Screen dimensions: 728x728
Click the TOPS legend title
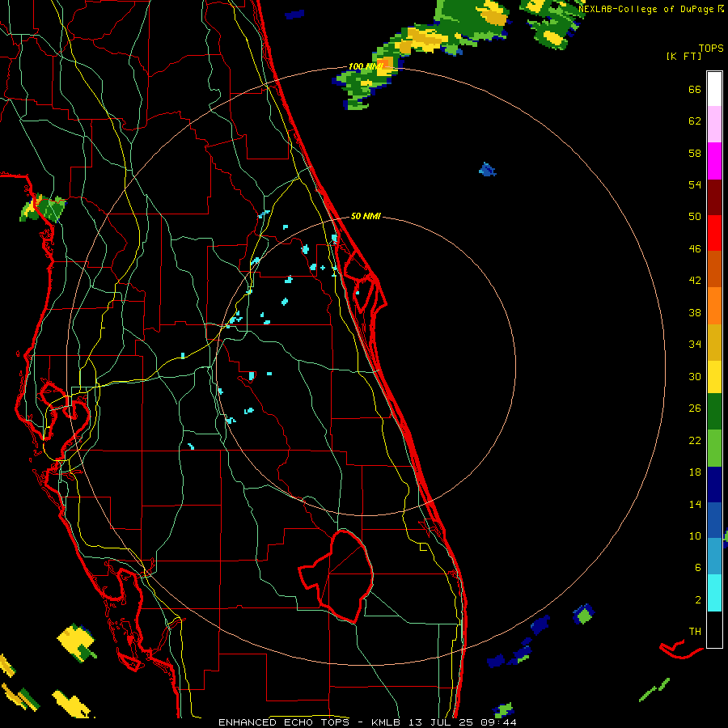pyautogui.click(x=711, y=48)
